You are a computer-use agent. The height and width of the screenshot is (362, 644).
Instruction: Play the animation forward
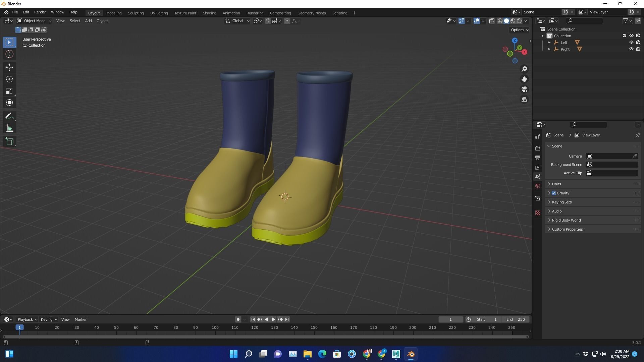coord(273,319)
